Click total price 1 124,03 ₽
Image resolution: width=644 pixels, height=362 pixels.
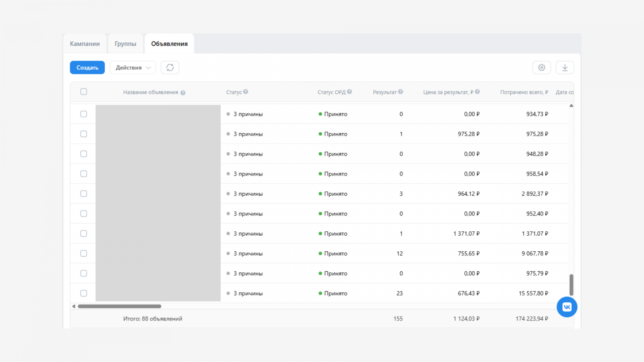466,319
